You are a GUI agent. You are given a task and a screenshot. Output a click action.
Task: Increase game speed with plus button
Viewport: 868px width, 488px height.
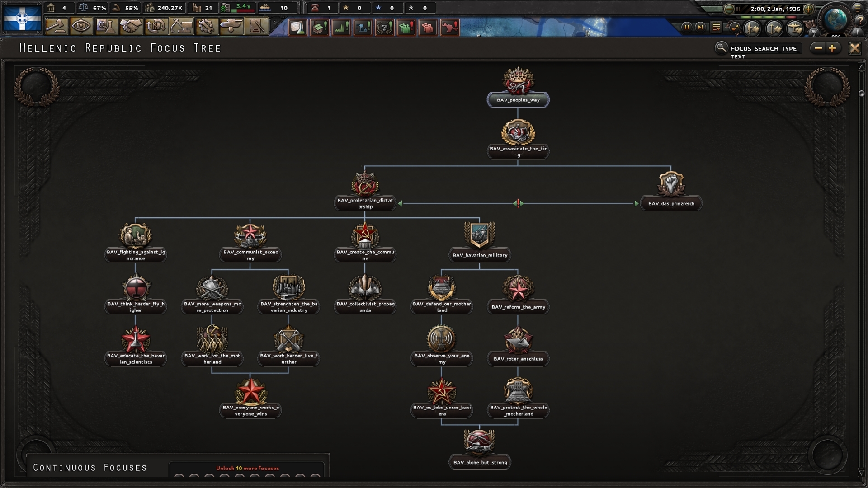tap(808, 9)
